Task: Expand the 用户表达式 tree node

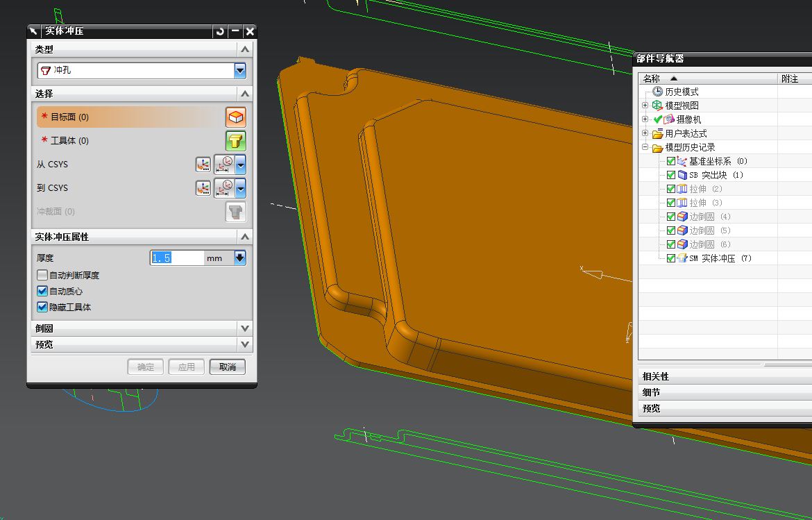Action: click(645, 133)
